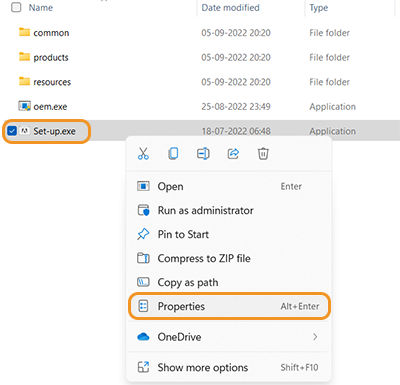Click the Copy icon in context menu
Image resolution: width=400 pixels, height=385 pixels.
pos(173,154)
